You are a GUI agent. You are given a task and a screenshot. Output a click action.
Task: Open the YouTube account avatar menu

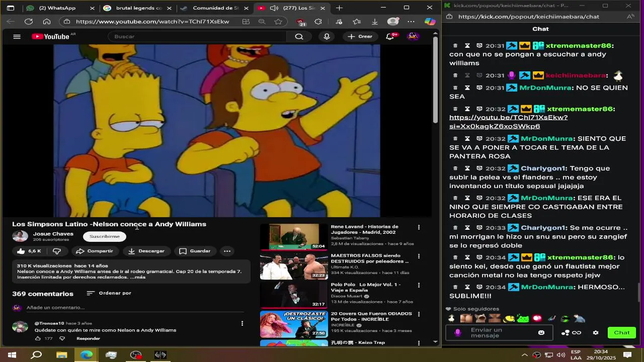click(x=413, y=36)
